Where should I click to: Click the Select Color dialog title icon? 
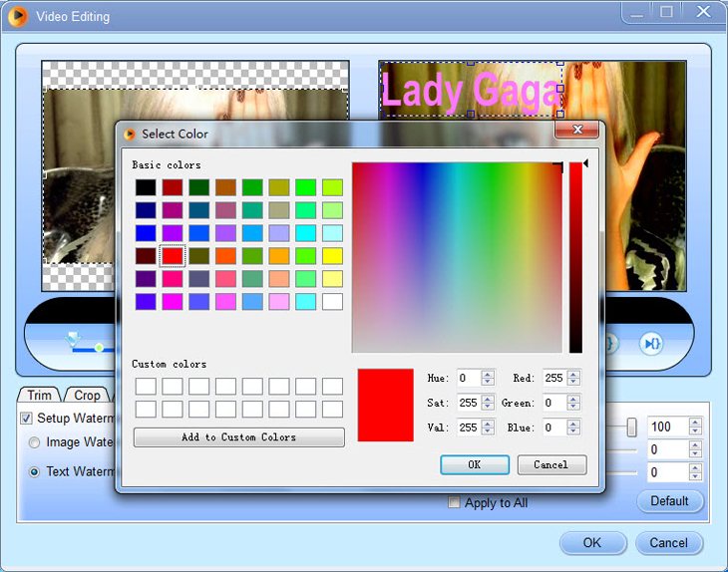click(130, 135)
